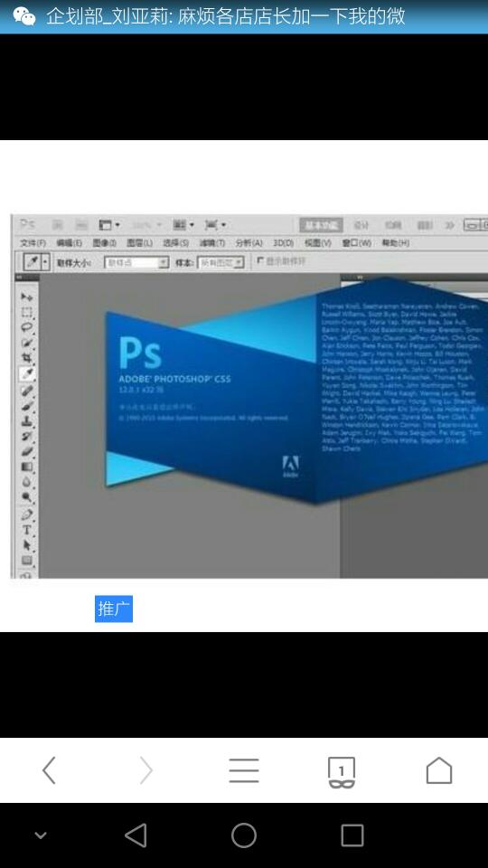Open the zoom level percentage dropdown
488x868 pixels.
click(146, 225)
